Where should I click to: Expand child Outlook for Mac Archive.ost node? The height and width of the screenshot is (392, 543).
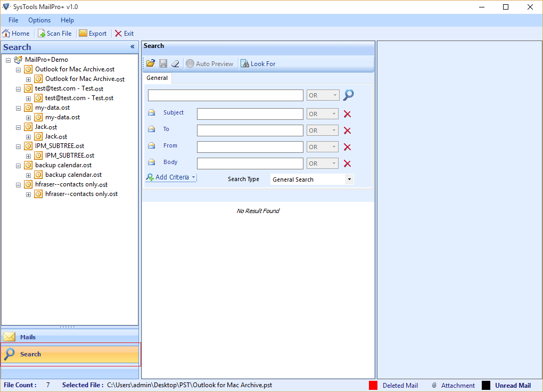[28, 80]
